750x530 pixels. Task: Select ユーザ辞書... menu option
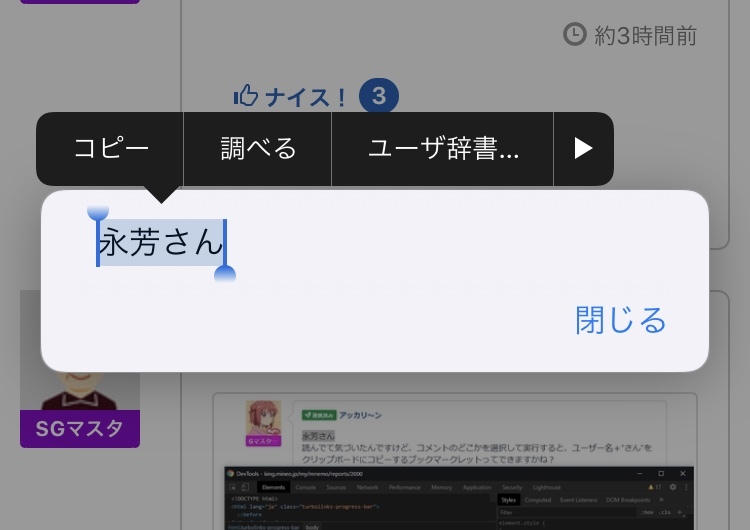pos(442,149)
